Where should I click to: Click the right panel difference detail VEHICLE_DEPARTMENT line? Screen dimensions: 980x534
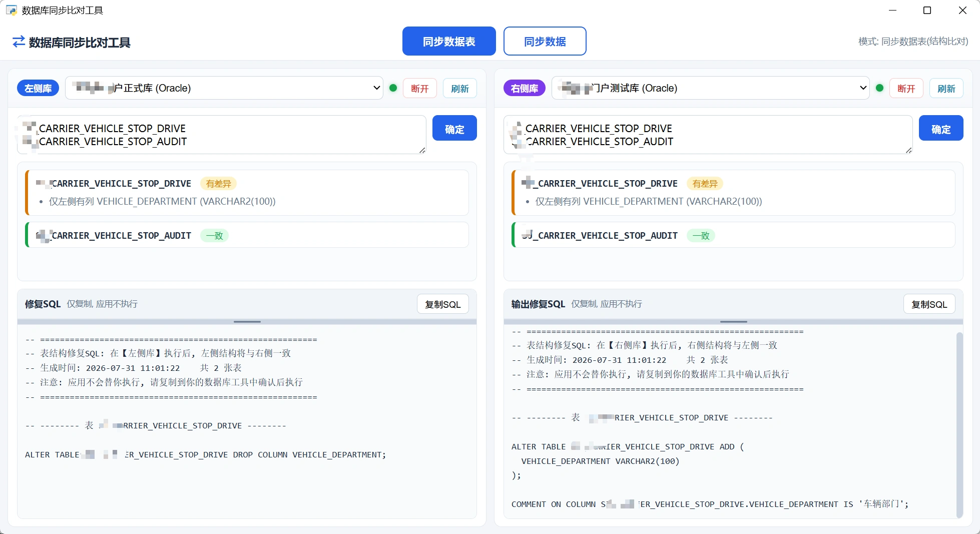coord(649,201)
